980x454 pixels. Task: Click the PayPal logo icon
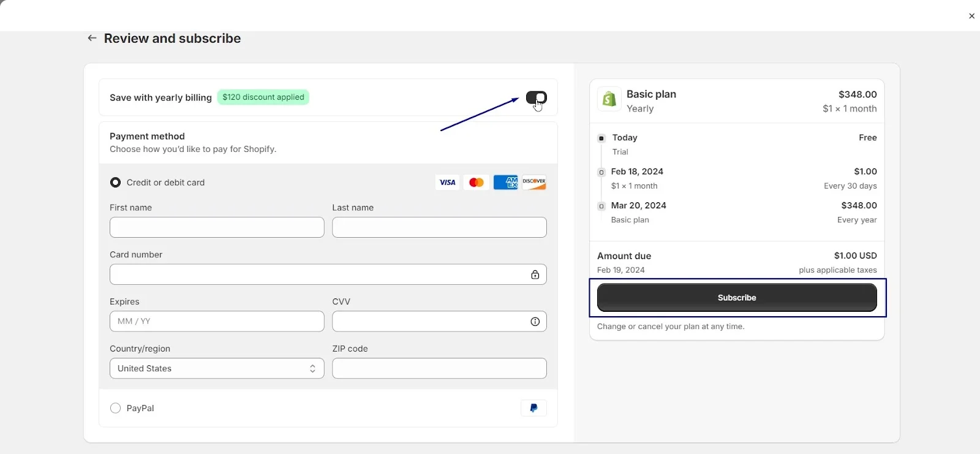click(x=533, y=408)
